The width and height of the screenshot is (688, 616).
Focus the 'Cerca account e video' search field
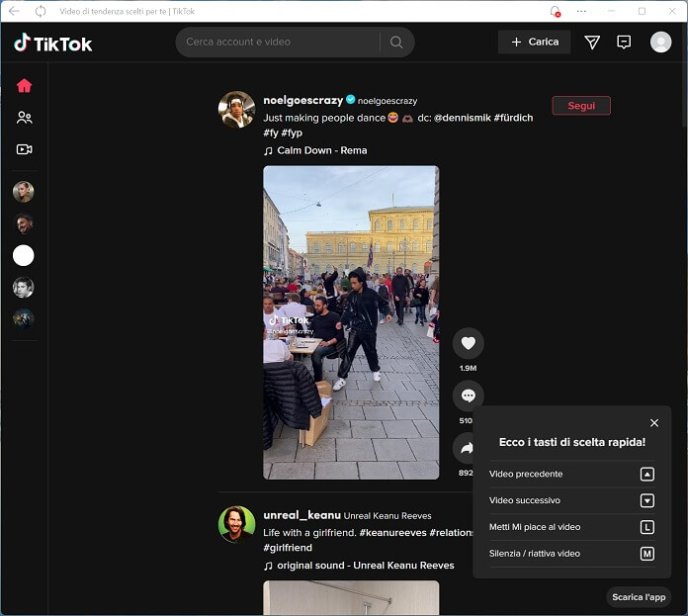(278, 43)
